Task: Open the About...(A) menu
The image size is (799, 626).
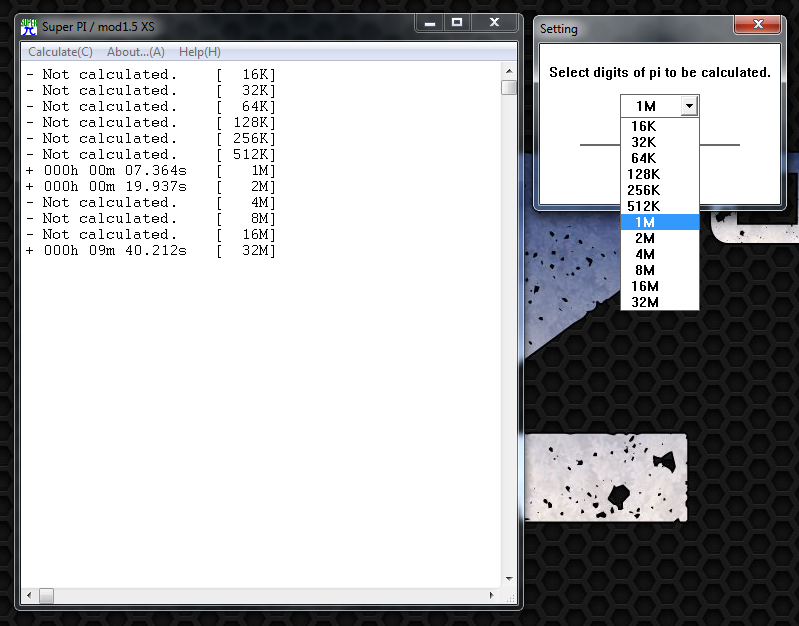Action: [136, 52]
